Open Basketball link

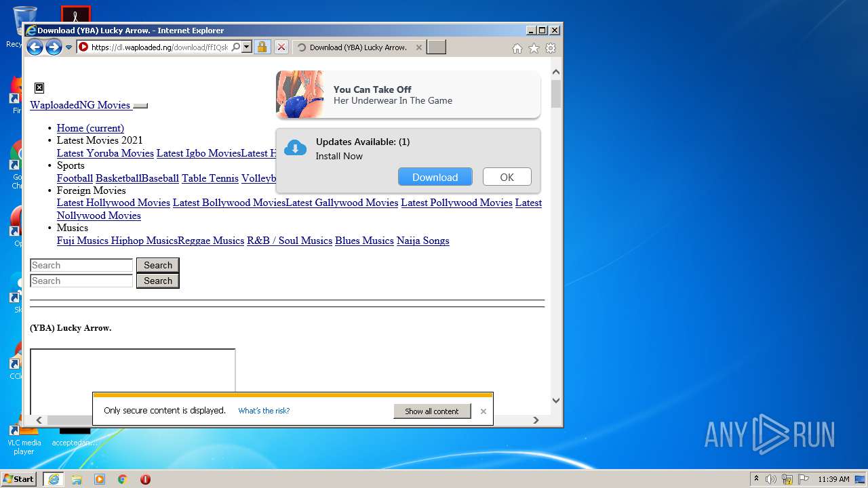(118, 178)
